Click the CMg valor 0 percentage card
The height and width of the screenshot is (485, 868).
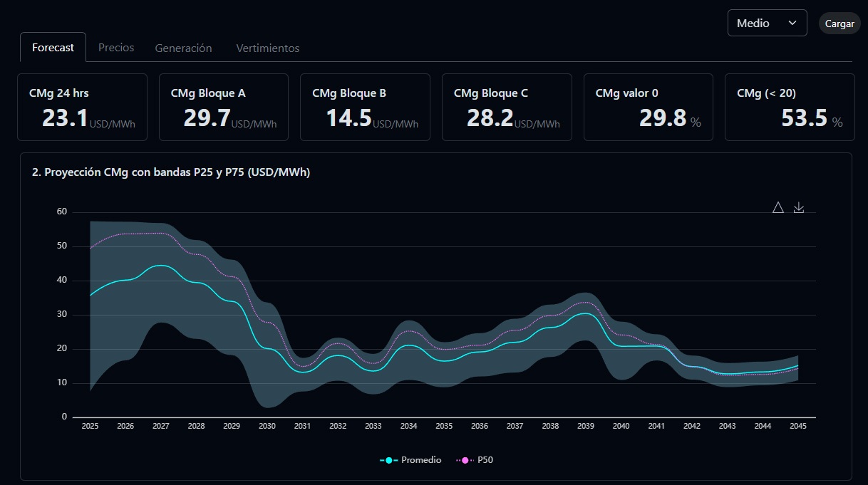tap(648, 107)
